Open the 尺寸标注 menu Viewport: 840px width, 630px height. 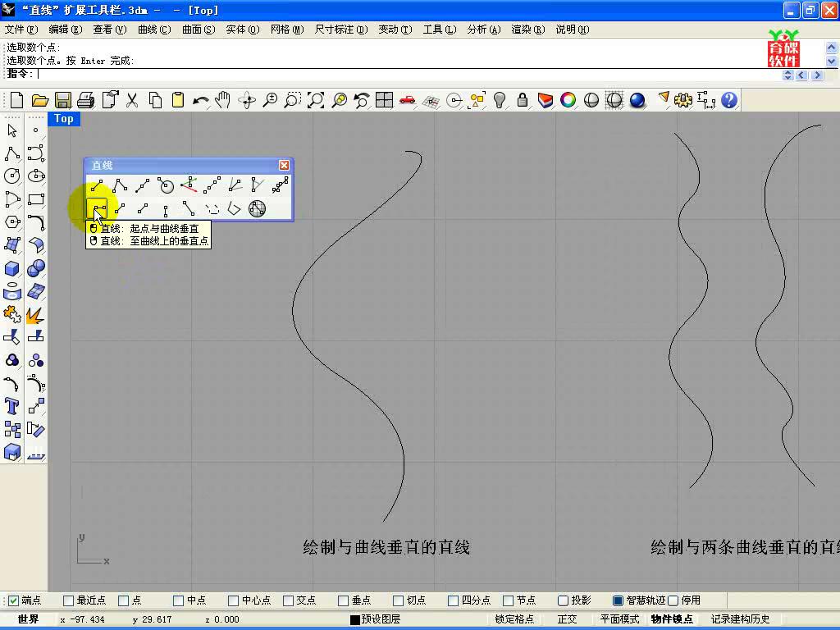[341, 30]
